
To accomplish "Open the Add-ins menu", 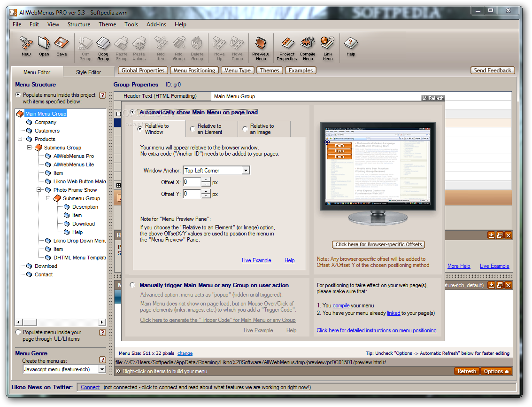I will coord(156,24).
